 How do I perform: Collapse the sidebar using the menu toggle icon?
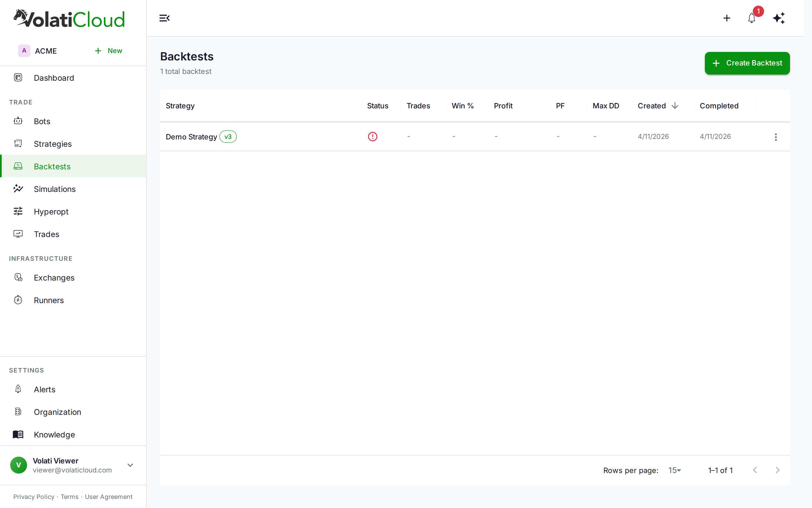coord(164,18)
